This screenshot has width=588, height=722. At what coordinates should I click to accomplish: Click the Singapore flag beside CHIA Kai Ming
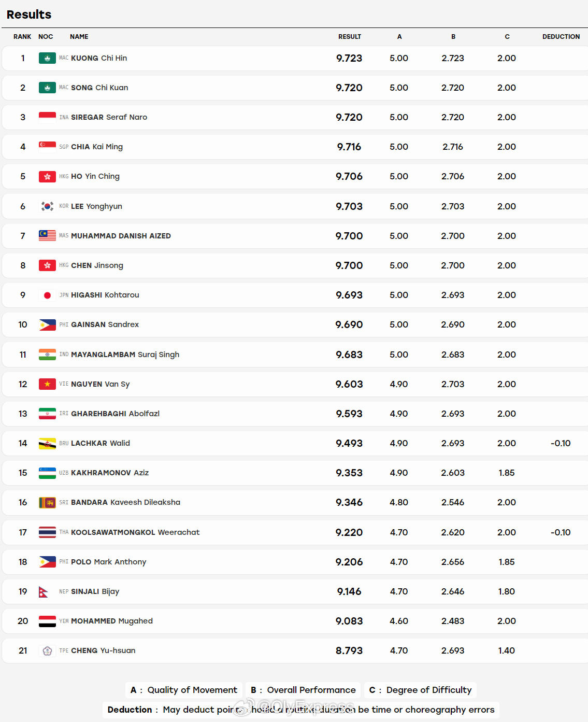pyautogui.click(x=47, y=147)
